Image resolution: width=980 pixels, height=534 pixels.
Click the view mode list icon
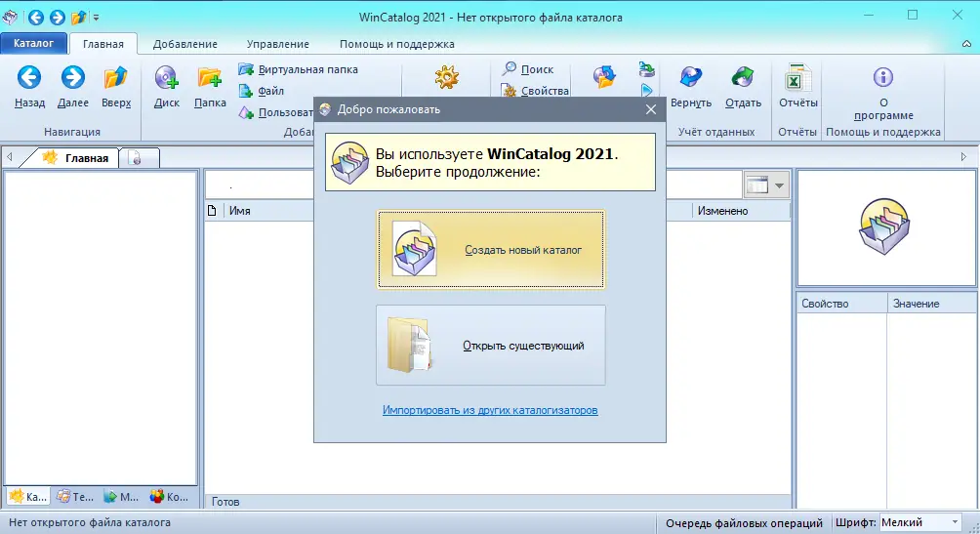click(756, 185)
